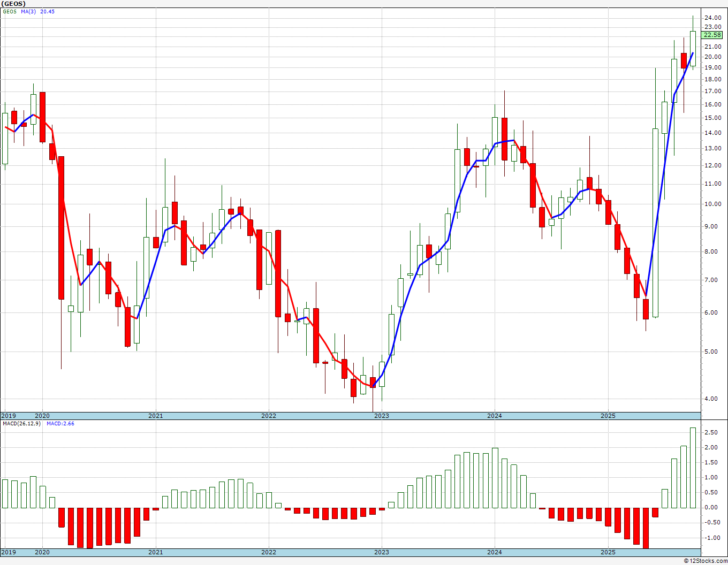
Task: Select 2025 on the price chart timeline
Action: [608, 416]
